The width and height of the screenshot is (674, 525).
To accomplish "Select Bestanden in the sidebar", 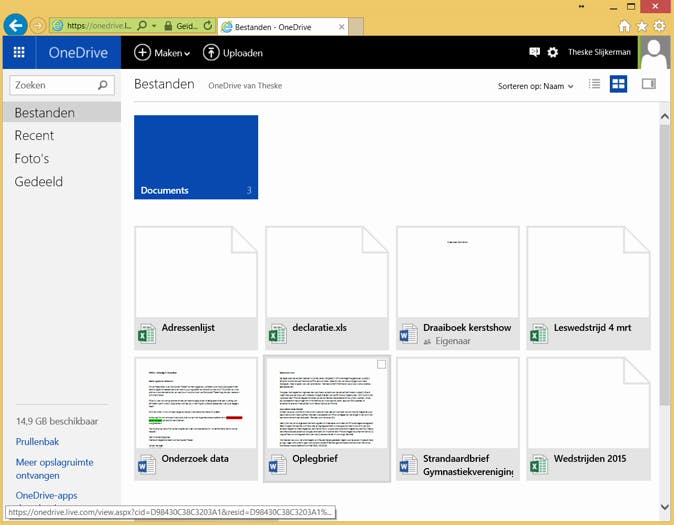I will coord(62,113).
